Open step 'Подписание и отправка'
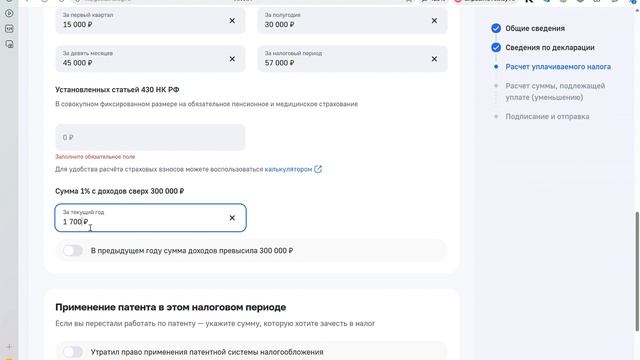Viewport: 640px width, 360px height. point(547,116)
